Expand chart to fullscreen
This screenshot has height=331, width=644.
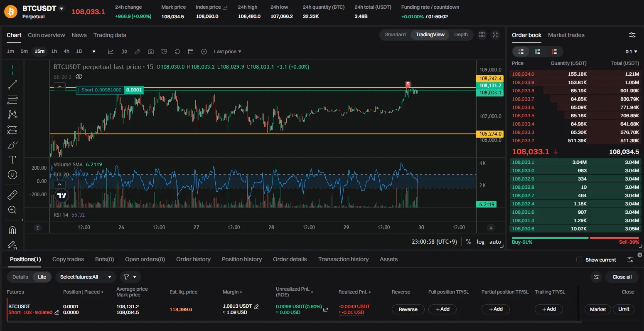(x=495, y=35)
